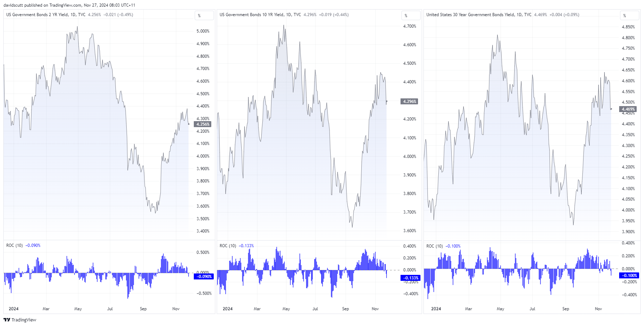This screenshot has height=326, width=644.
Task: Click 'Sep' on the 2 YR chart time axis
Action: 143,309
